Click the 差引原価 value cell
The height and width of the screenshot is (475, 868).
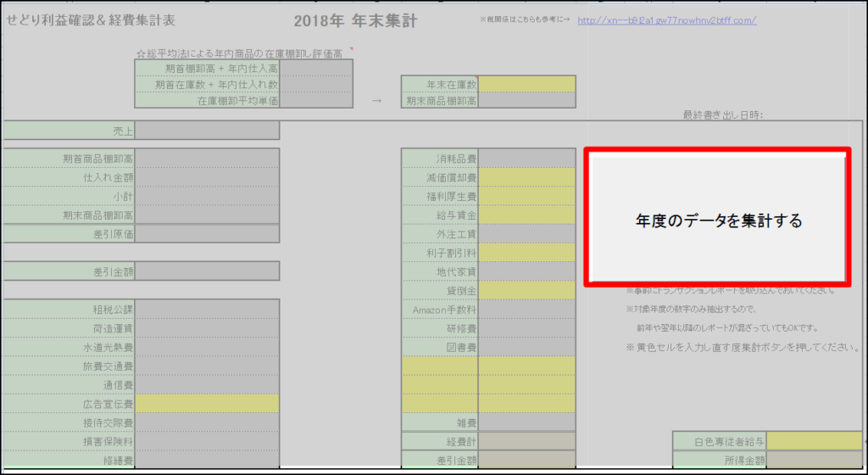[207, 233]
